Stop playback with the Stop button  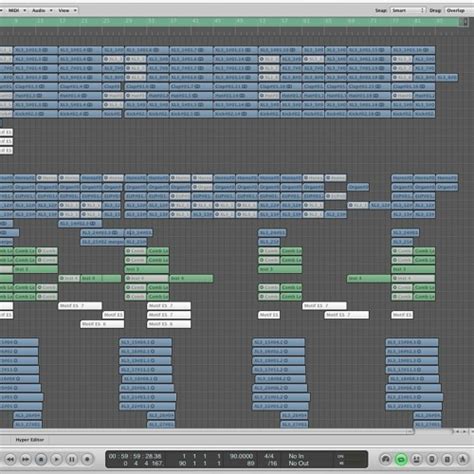41,459
